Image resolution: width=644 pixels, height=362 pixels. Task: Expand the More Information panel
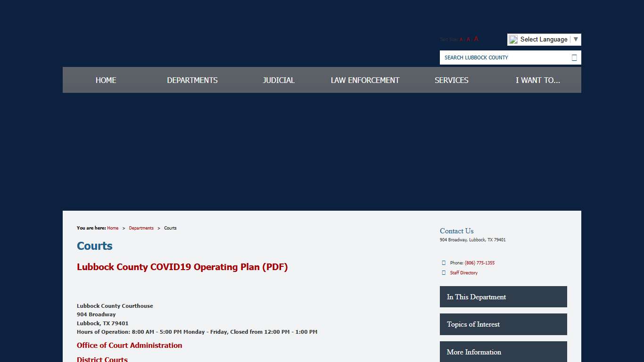pyautogui.click(x=503, y=352)
